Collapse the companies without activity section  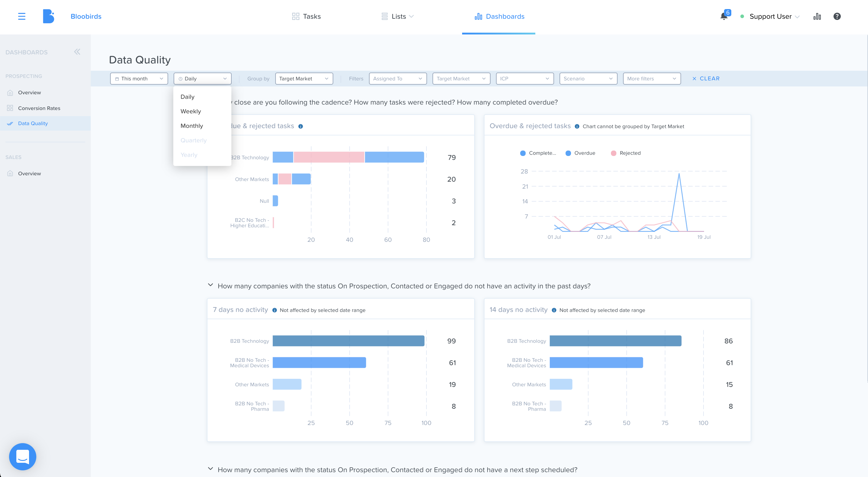coord(210,285)
